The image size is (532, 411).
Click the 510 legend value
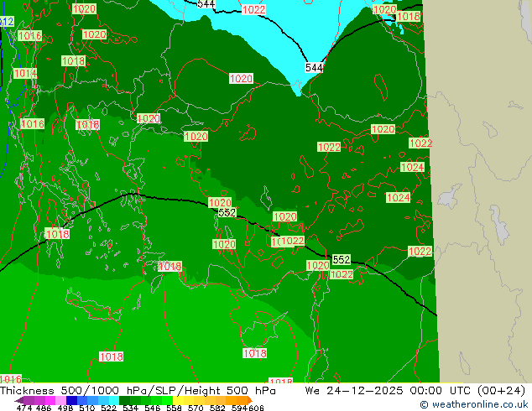click(x=87, y=408)
